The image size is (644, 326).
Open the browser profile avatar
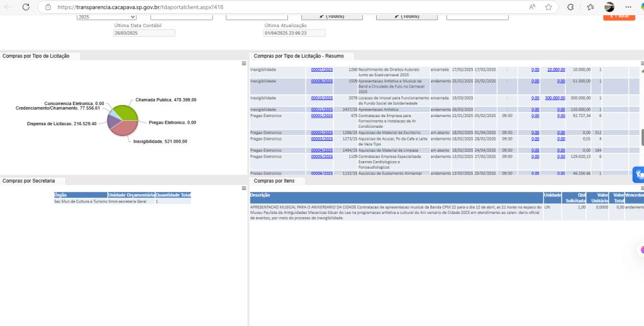point(609,7)
